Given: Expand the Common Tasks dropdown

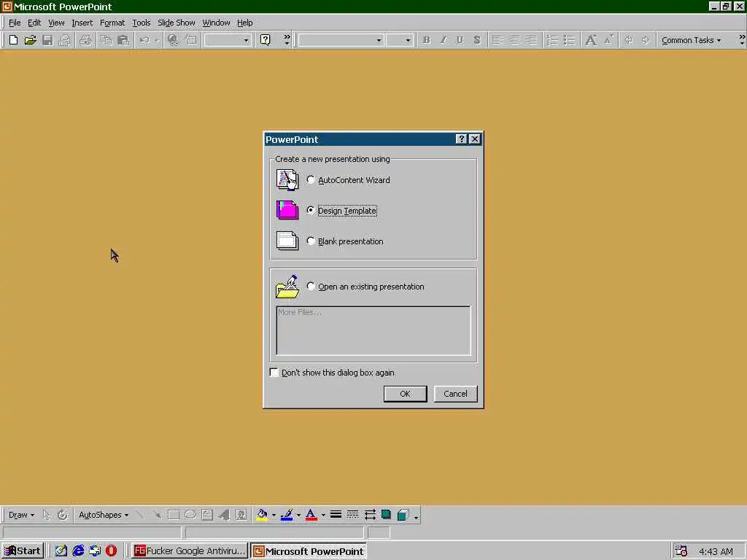Looking at the screenshot, I should (691, 41).
